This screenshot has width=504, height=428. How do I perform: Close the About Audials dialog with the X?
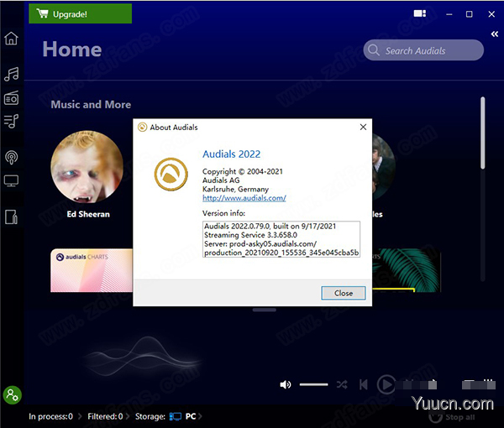point(363,128)
